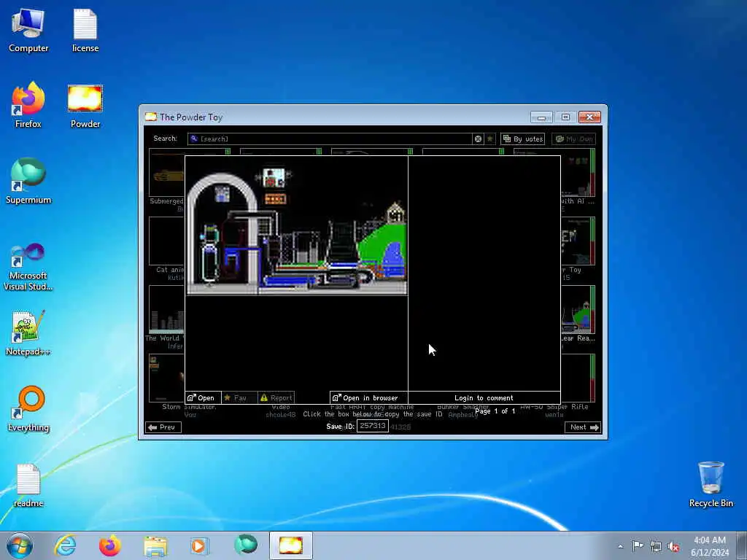The image size is (747, 560).
Task: Click the Fav star button
Action: click(x=239, y=397)
